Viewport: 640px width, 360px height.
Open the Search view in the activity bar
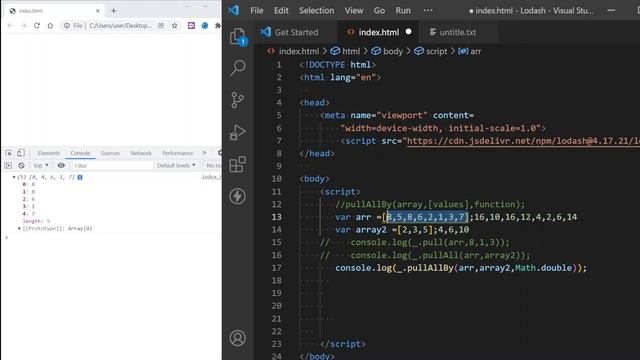(238, 68)
